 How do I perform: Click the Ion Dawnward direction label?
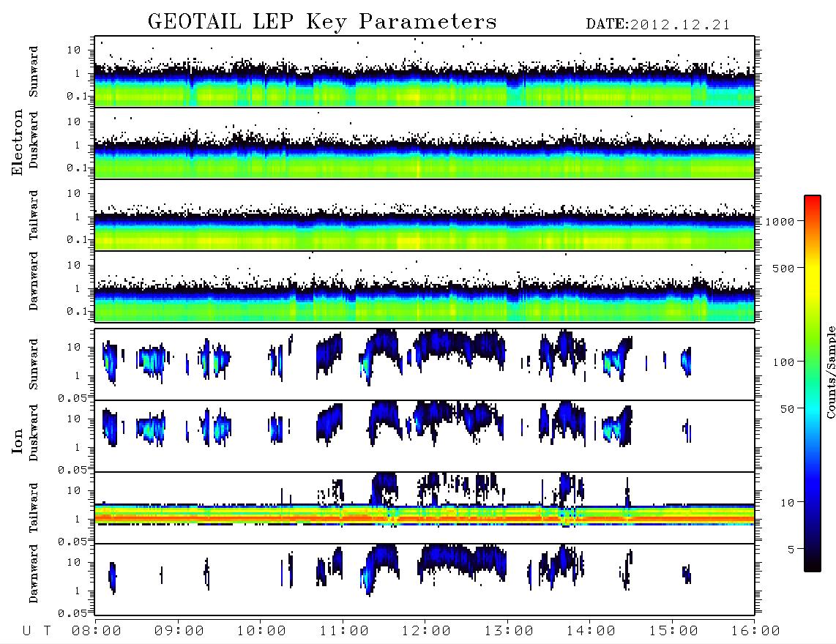pos(34,574)
